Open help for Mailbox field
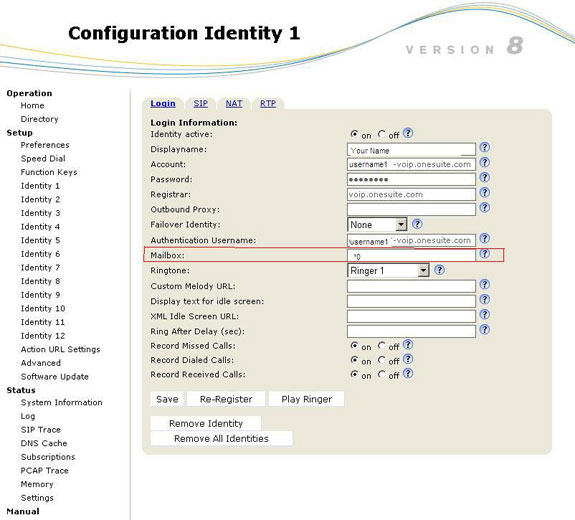 pos(484,253)
